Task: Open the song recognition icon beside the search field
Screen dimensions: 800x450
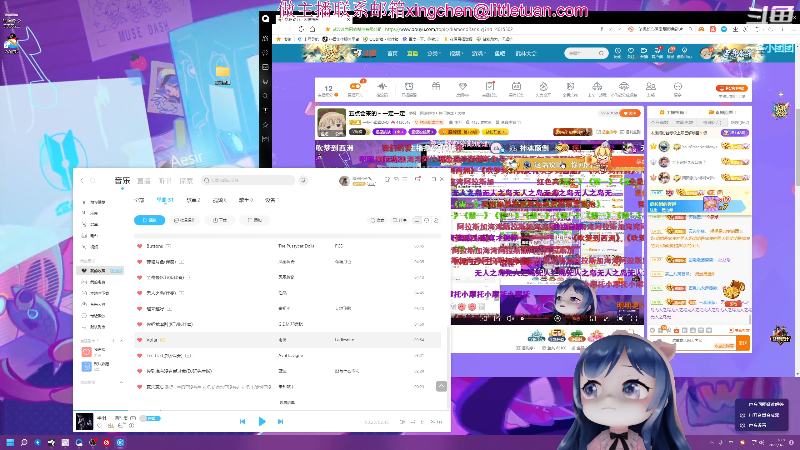Action: pyautogui.click(x=303, y=180)
